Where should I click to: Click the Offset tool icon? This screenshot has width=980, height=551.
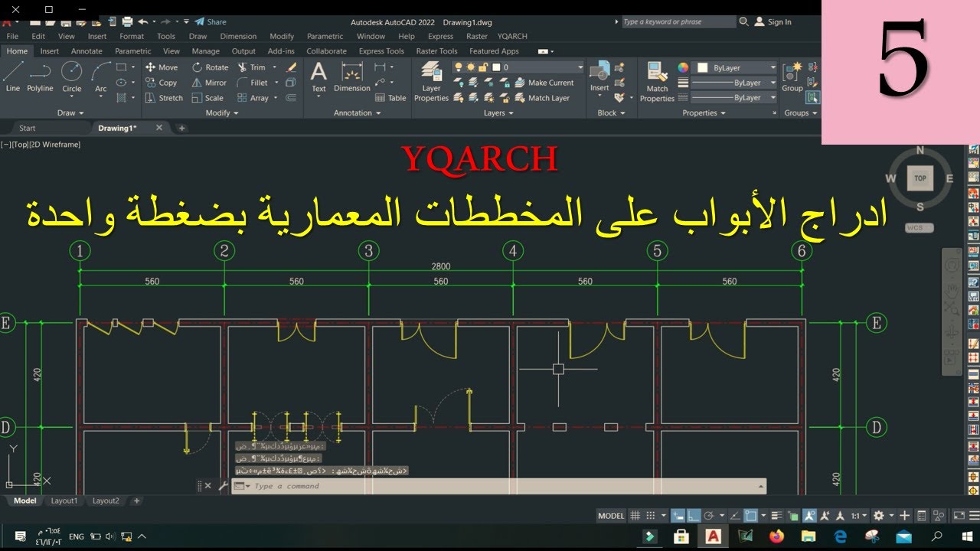click(x=291, y=98)
